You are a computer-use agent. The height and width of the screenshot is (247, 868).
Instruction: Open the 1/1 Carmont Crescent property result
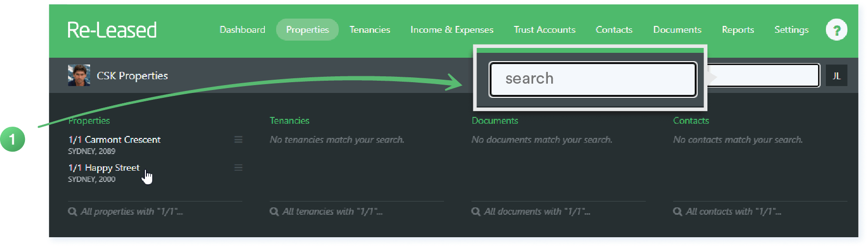pos(114,139)
